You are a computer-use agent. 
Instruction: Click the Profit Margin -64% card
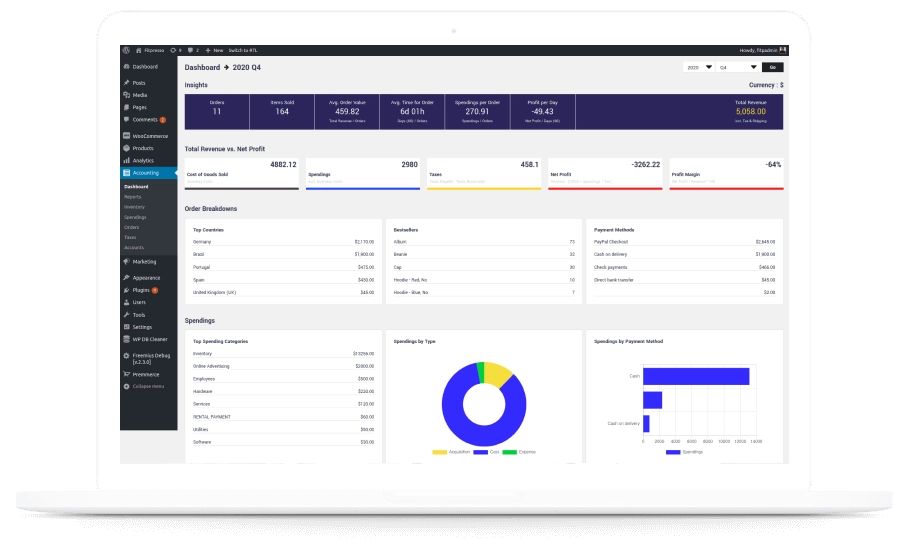click(x=726, y=174)
